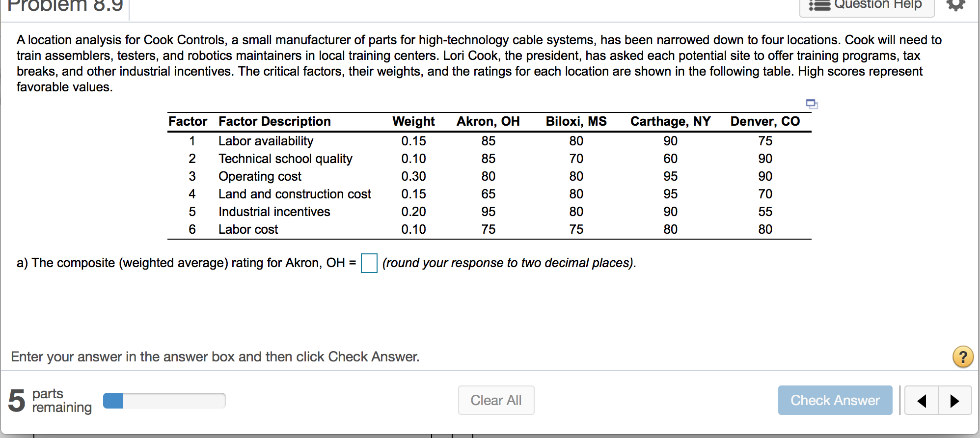This screenshot has height=438, width=980.
Task: Click the parts remaining progress bar
Action: 163,400
